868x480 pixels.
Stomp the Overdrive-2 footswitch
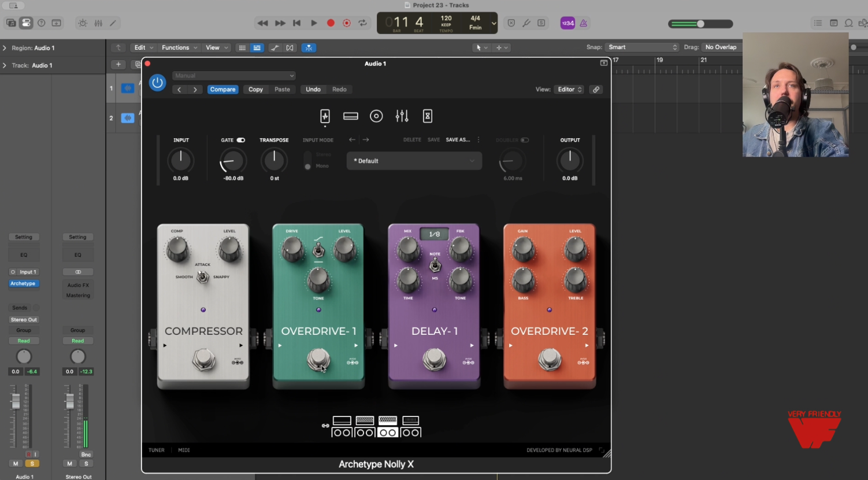(x=550, y=360)
